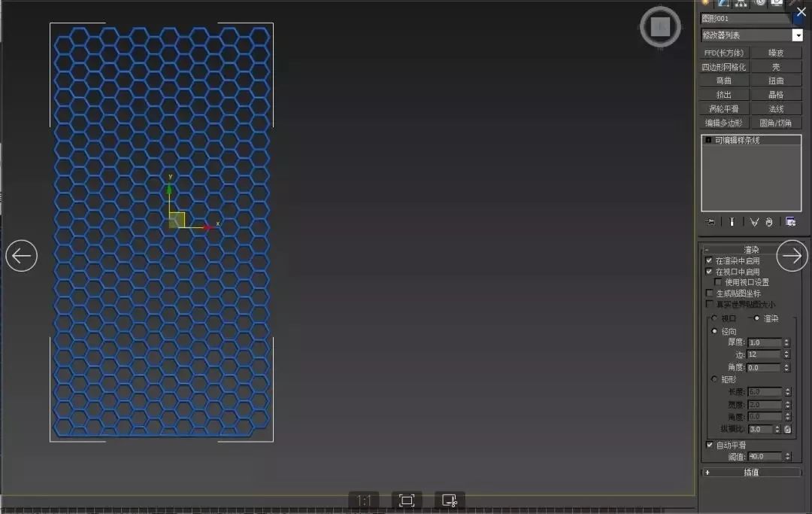This screenshot has width=812, height=514.
Task: Open the Display panel tab icon
Action: [777, 3]
